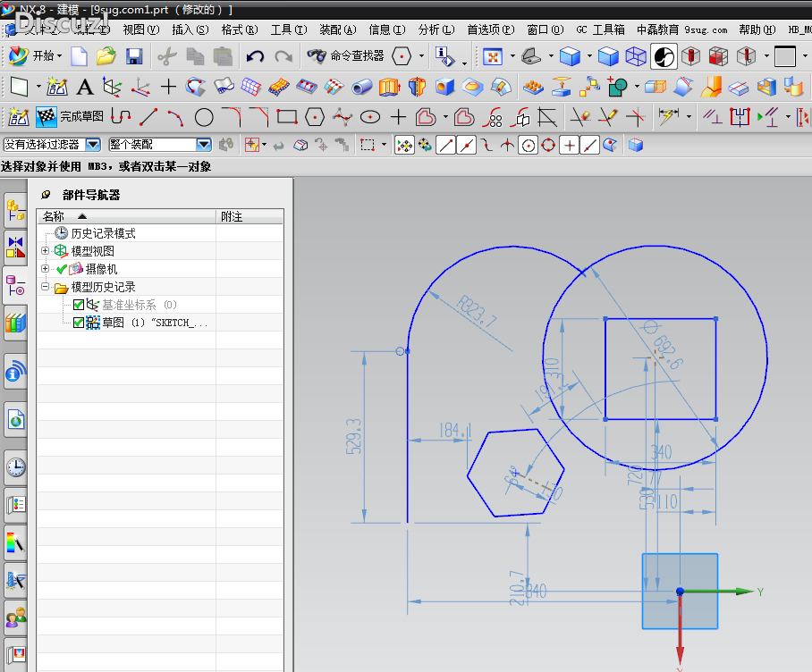
Task: Select the Polygon sketch tool
Action: [x=315, y=117]
